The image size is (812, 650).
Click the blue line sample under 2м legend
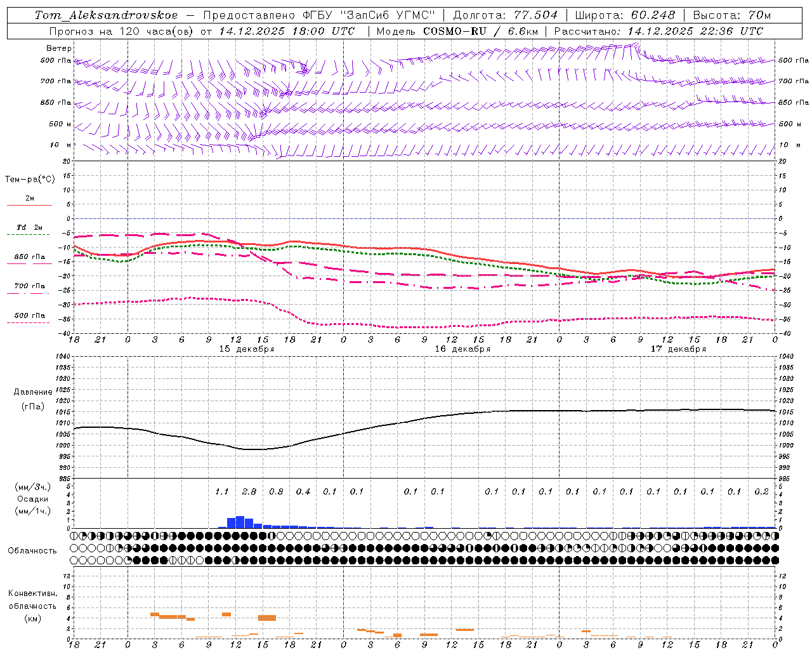tap(29, 205)
